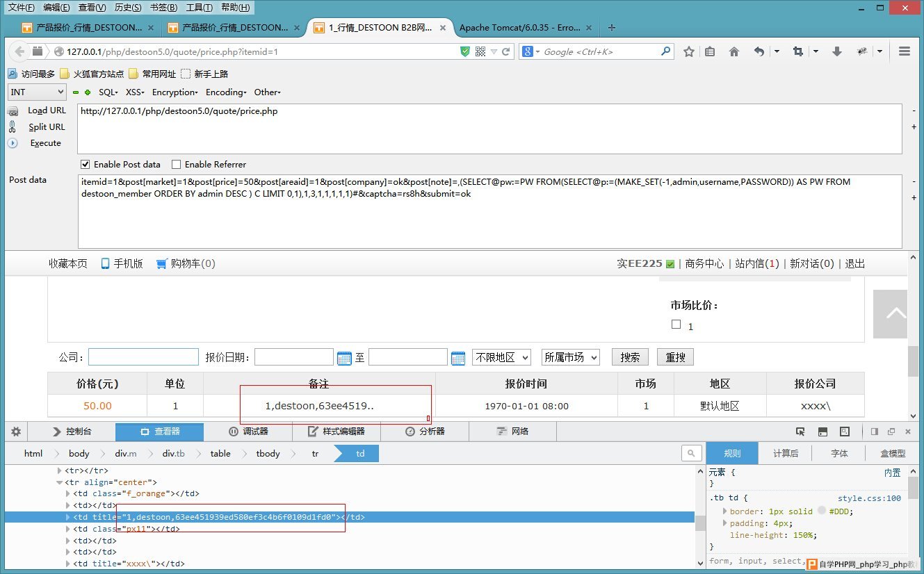
Task: Click the shopping cart icon
Action: 162,263
